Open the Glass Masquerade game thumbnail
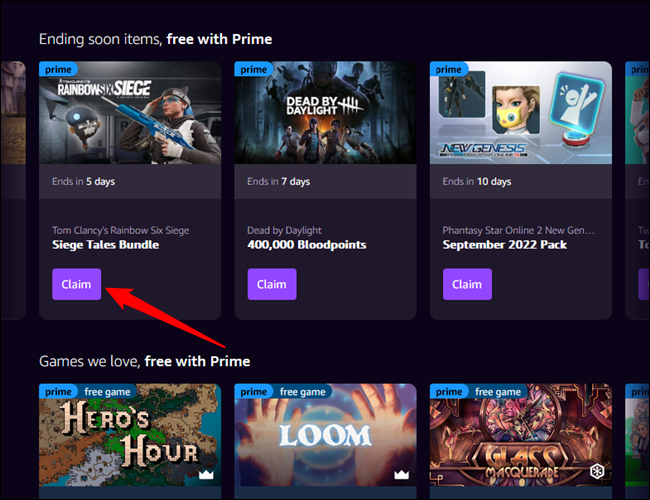This screenshot has height=500, width=650. tap(521, 434)
